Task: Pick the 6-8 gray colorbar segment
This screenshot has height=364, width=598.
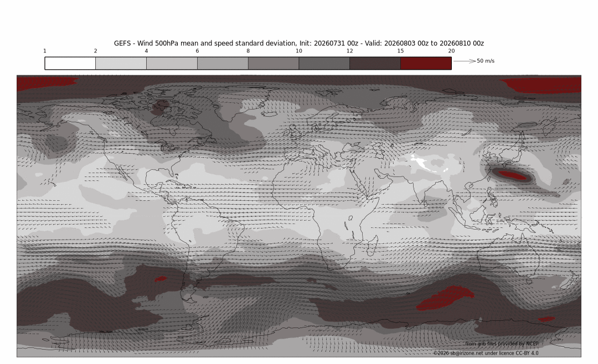Action: pos(223,63)
